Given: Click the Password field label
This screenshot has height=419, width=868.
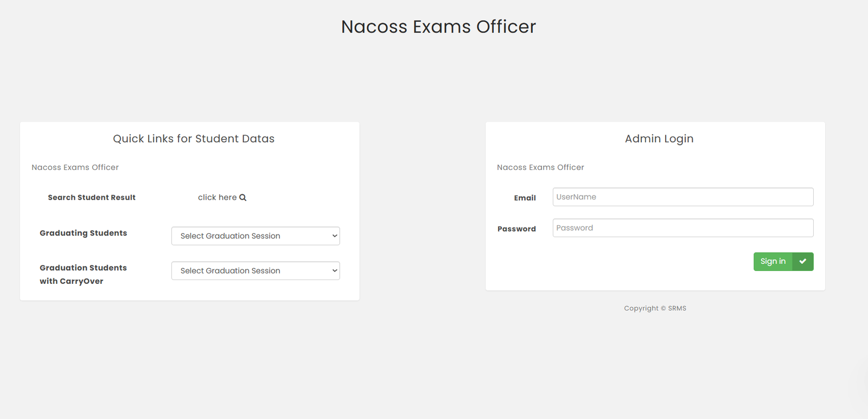Looking at the screenshot, I should pos(516,229).
